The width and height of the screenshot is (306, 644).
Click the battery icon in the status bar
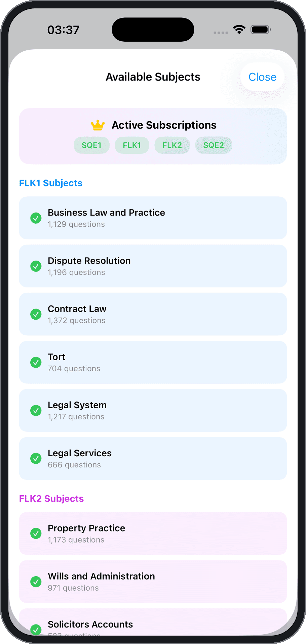(x=261, y=30)
